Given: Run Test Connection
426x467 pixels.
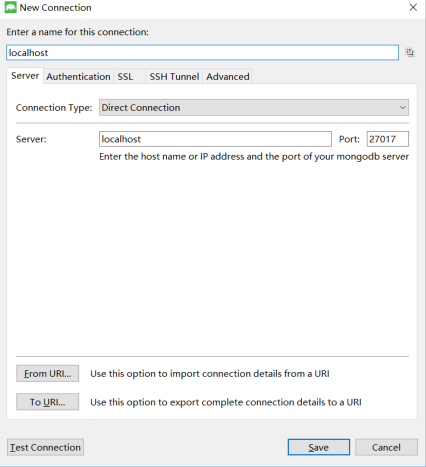Looking at the screenshot, I should coord(45,447).
